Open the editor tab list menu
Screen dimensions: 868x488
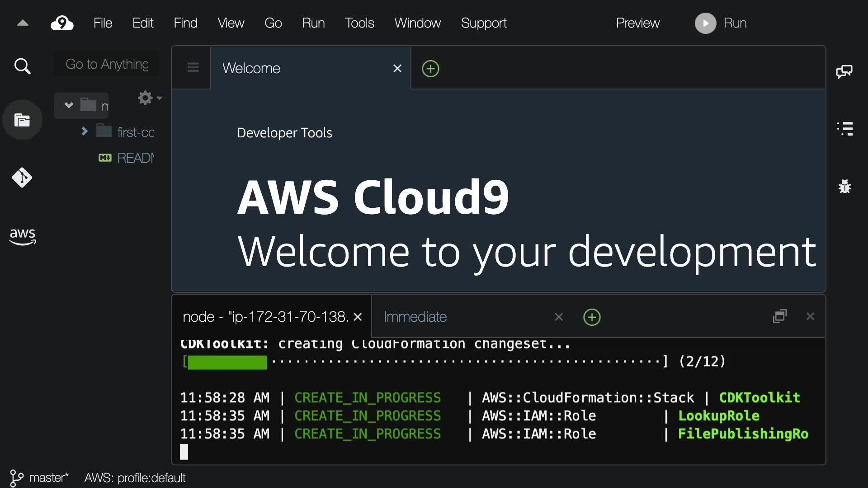click(193, 68)
